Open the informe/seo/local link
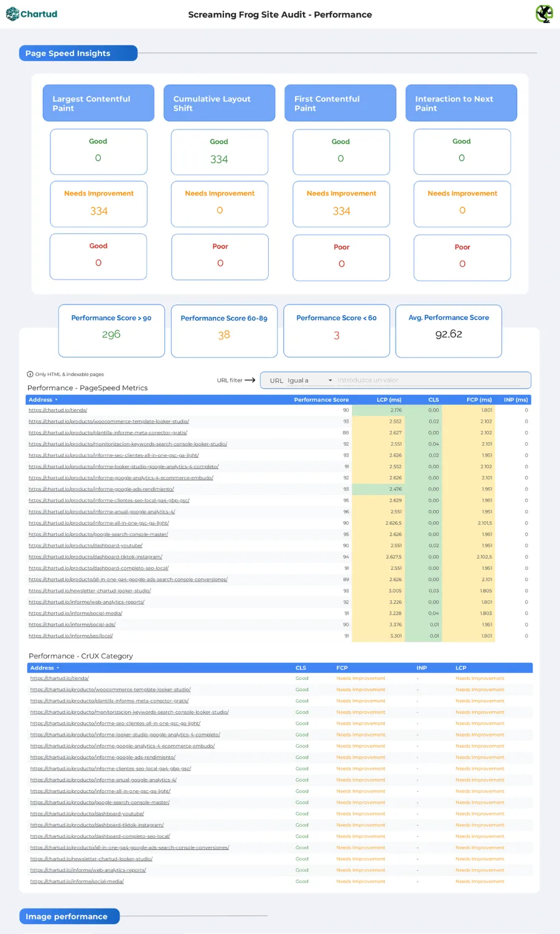This screenshot has width=560, height=934. [x=71, y=636]
